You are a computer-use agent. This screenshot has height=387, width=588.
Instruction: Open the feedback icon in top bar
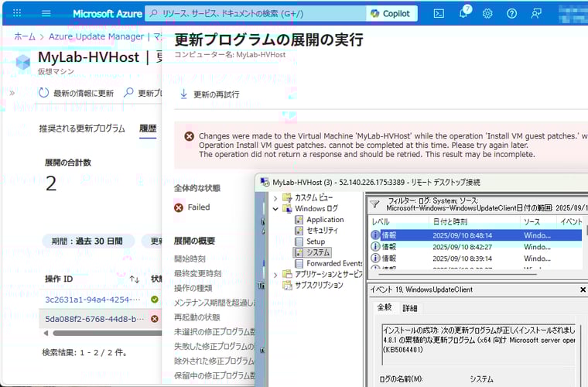pos(536,13)
